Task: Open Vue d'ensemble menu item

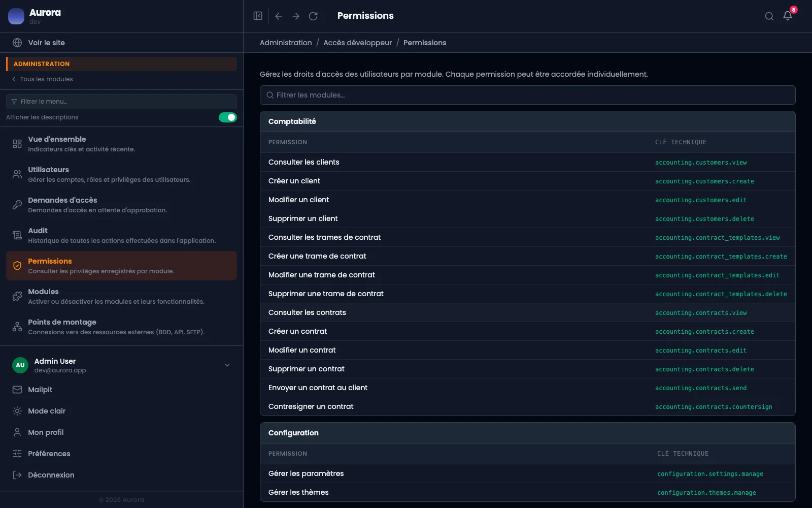Action: coord(121,144)
